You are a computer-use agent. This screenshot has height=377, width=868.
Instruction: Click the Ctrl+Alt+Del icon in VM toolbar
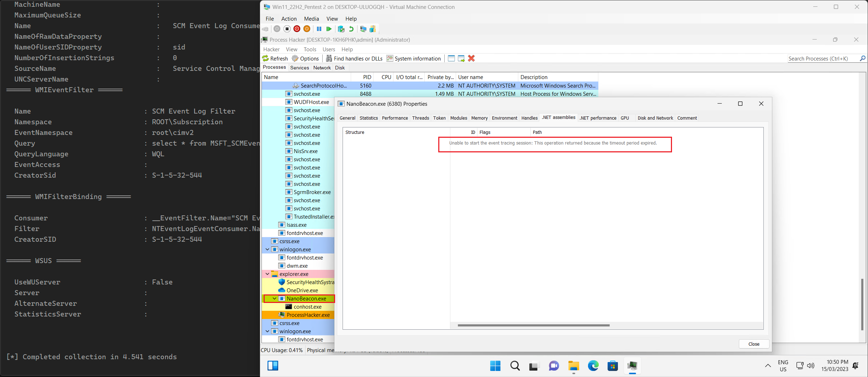[265, 29]
